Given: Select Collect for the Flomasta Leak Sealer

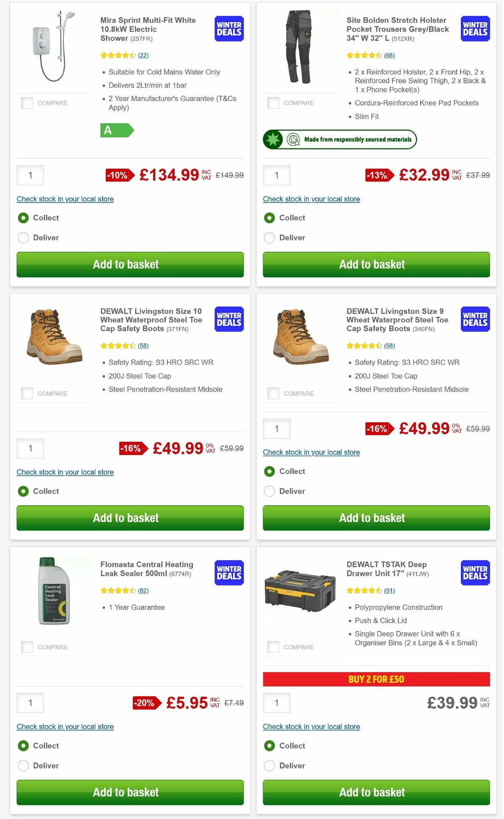Looking at the screenshot, I should coord(23,745).
